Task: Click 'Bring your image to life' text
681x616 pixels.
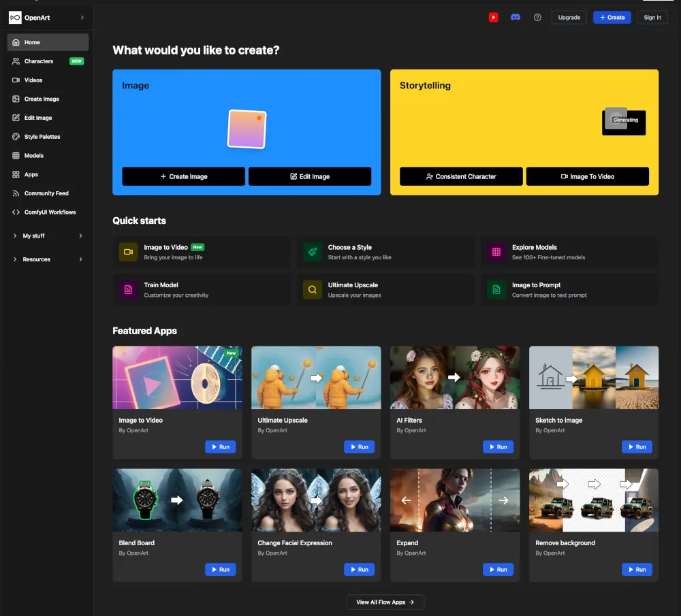Action: click(173, 257)
